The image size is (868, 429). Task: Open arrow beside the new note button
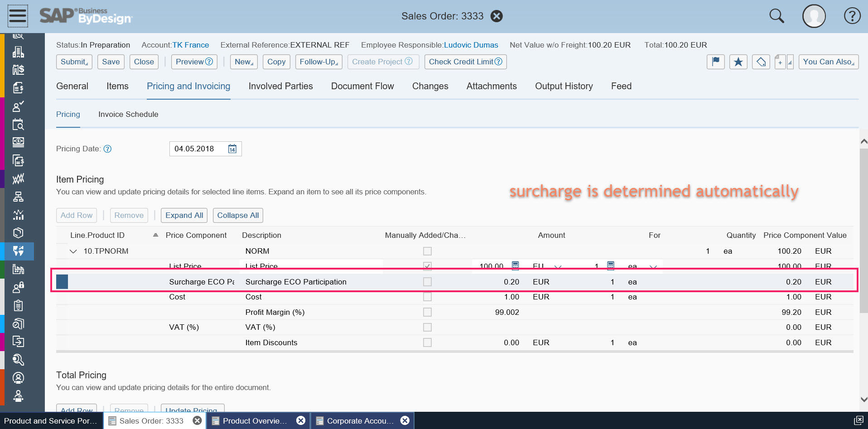tap(790, 62)
